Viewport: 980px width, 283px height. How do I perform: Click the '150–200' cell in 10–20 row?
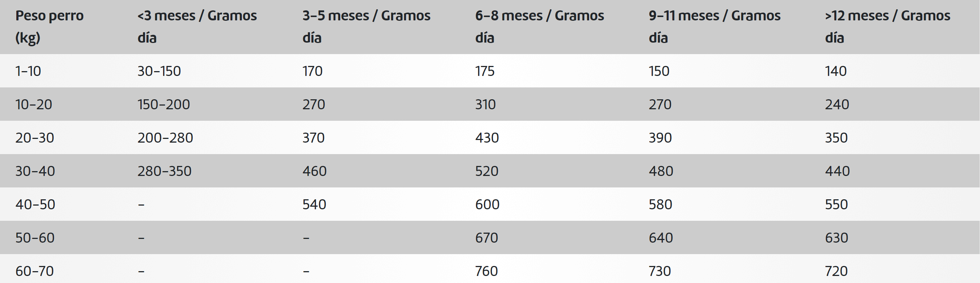pyautogui.click(x=163, y=104)
